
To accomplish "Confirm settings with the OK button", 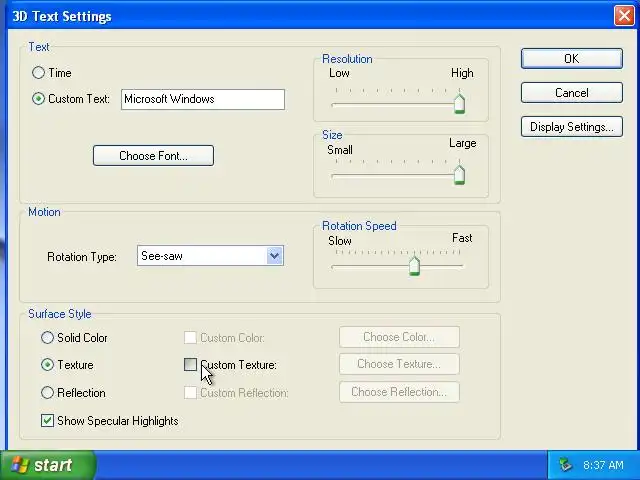I will coord(572,59).
